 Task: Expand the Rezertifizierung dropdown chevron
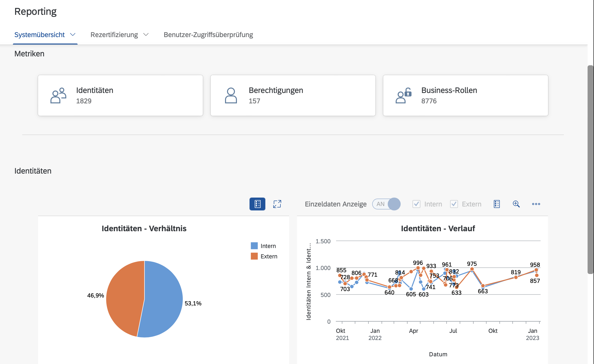click(x=146, y=35)
